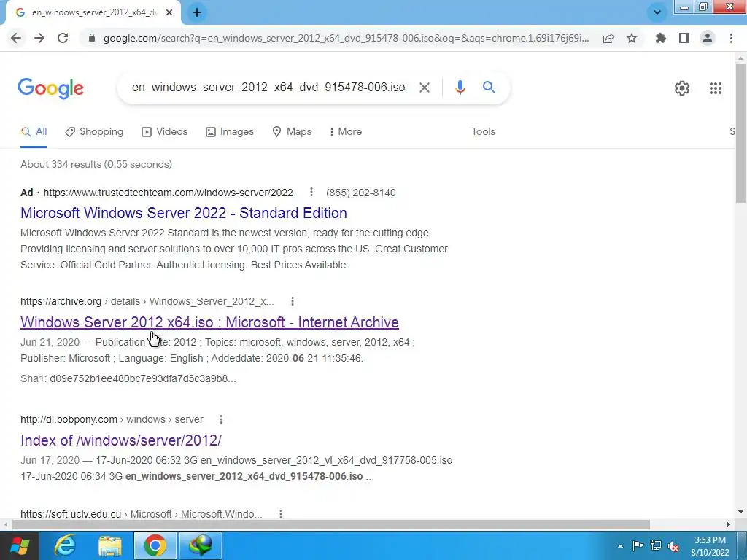The height and width of the screenshot is (560, 747).
Task: Open the clock showing 3:53 PM
Action: (x=710, y=546)
